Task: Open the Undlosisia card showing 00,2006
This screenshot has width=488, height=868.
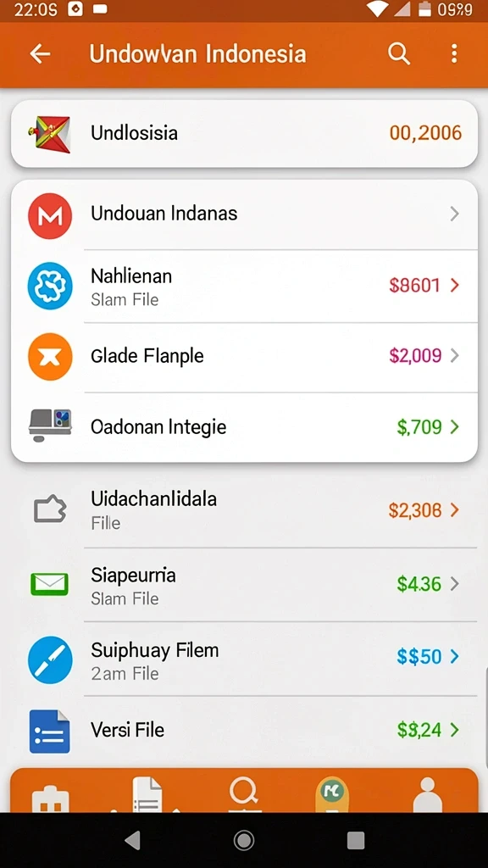Action: coord(244,133)
